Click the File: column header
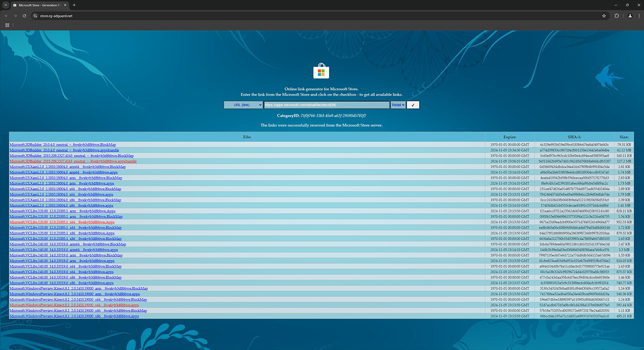The image size is (644, 350). (247, 137)
